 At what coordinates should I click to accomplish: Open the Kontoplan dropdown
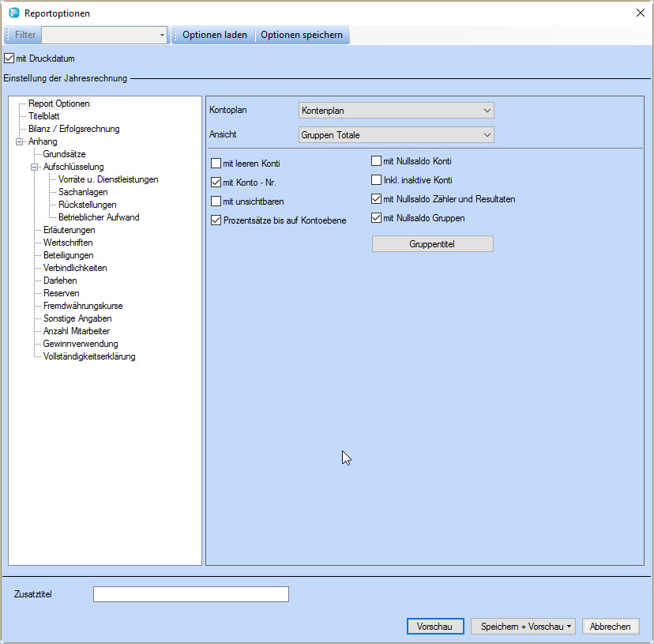(x=396, y=111)
